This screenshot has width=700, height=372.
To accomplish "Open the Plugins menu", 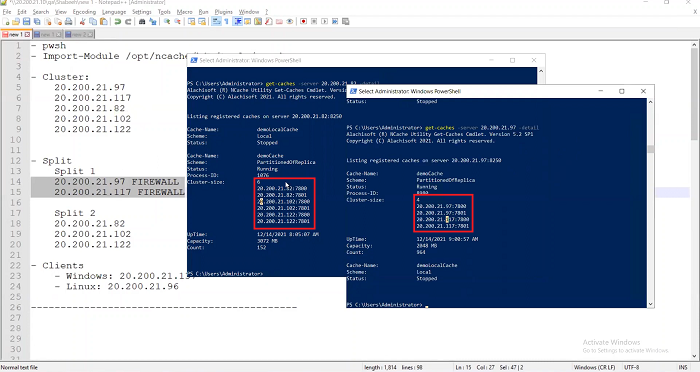I will point(224,12).
